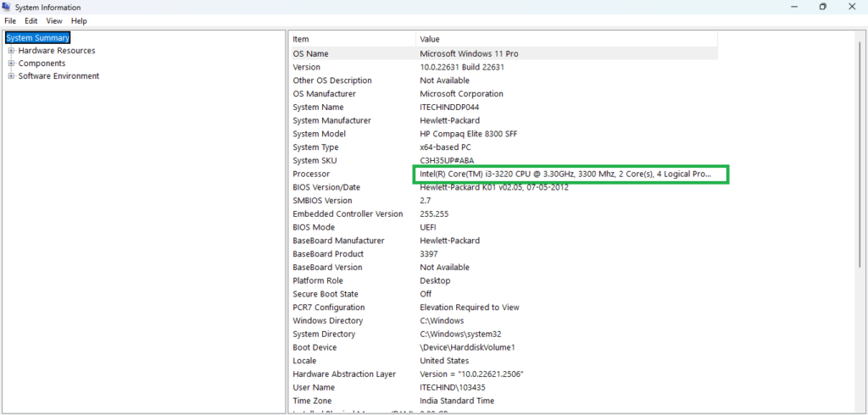Open the View menu

pos(54,21)
